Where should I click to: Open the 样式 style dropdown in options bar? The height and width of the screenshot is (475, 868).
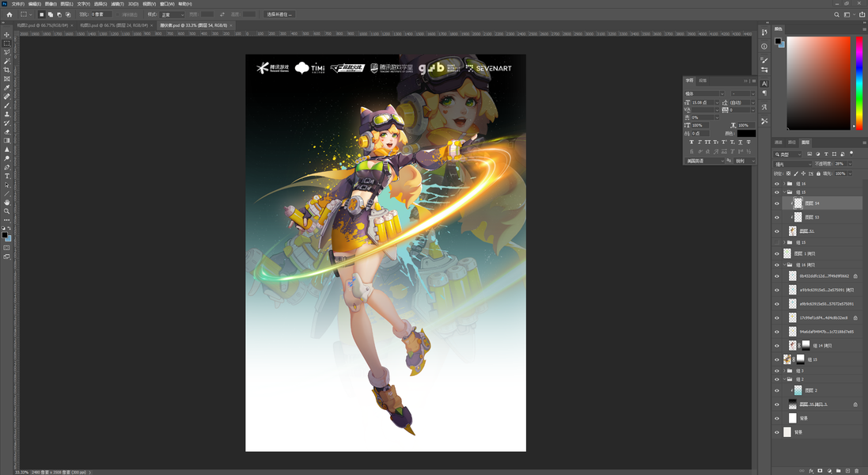pos(172,14)
